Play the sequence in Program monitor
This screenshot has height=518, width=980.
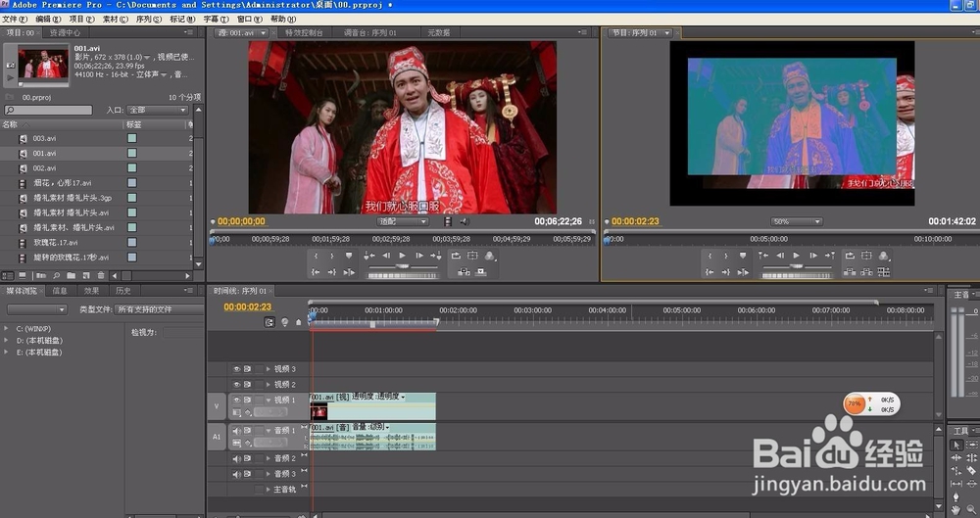[796, 256]
